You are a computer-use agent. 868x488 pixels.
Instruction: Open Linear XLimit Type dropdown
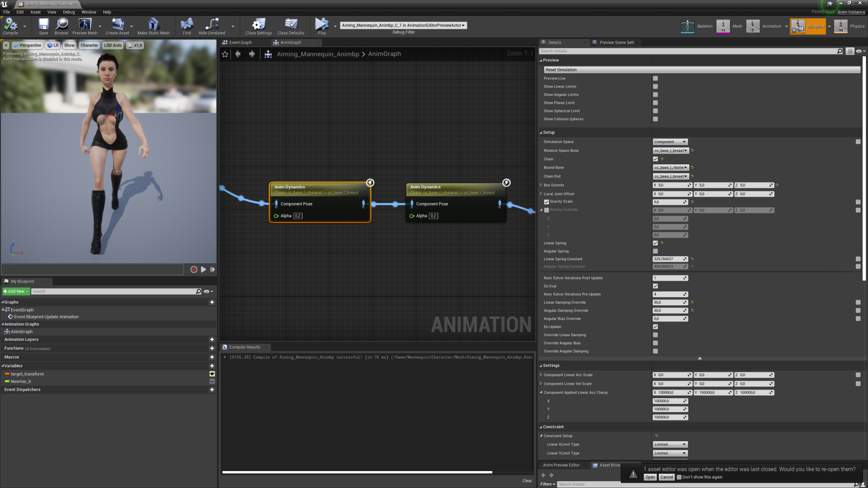(670, 445)
